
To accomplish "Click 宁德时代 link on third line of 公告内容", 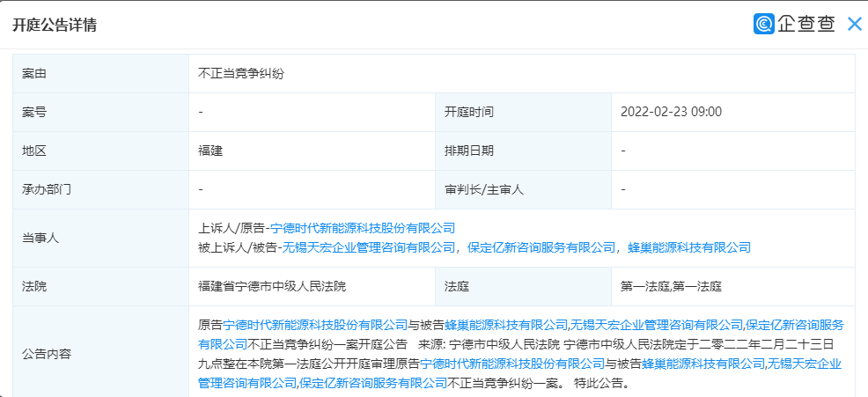I will tap(512, 364).
